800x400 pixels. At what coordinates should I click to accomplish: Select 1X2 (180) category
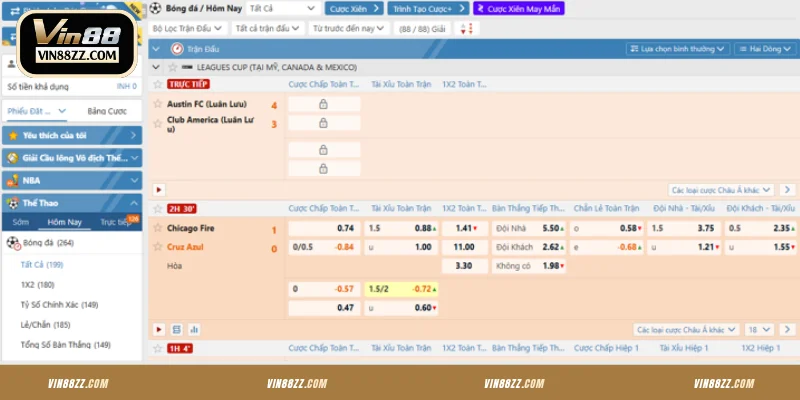click(37, 285)
